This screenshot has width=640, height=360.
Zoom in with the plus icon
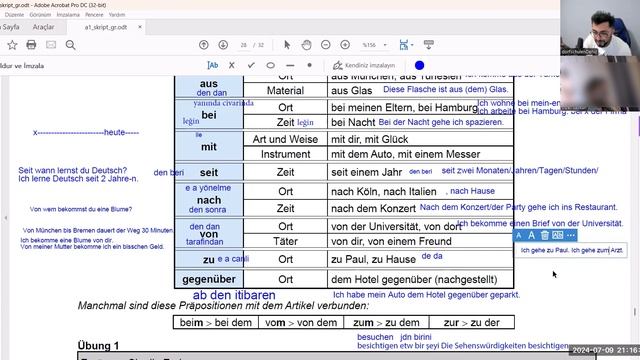coord(345,45)
